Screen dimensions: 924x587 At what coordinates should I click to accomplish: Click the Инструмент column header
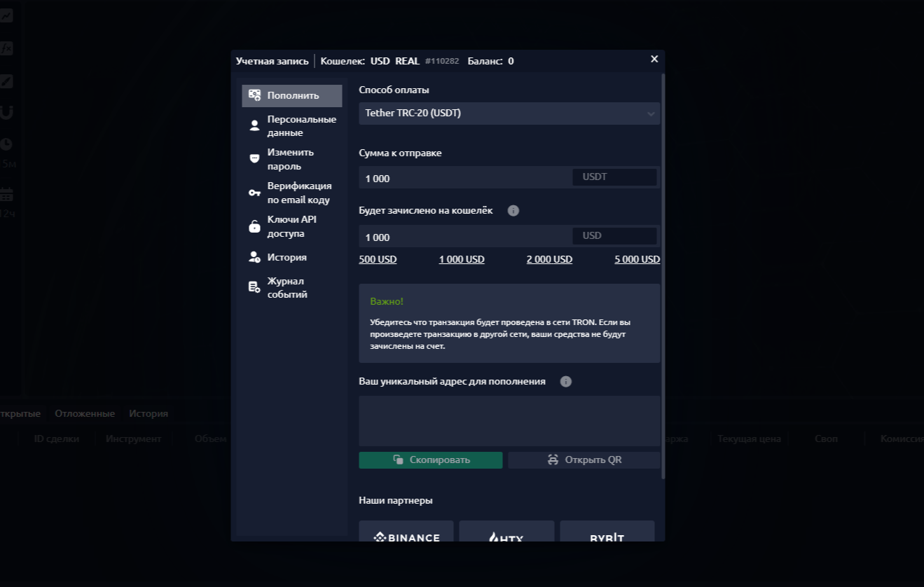(134, 438)
